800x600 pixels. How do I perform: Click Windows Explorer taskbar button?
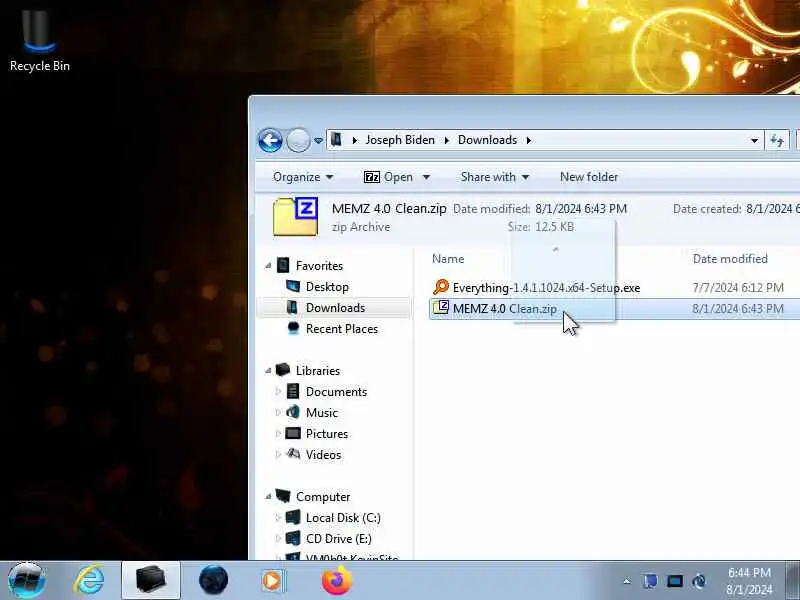pos(151,581)
